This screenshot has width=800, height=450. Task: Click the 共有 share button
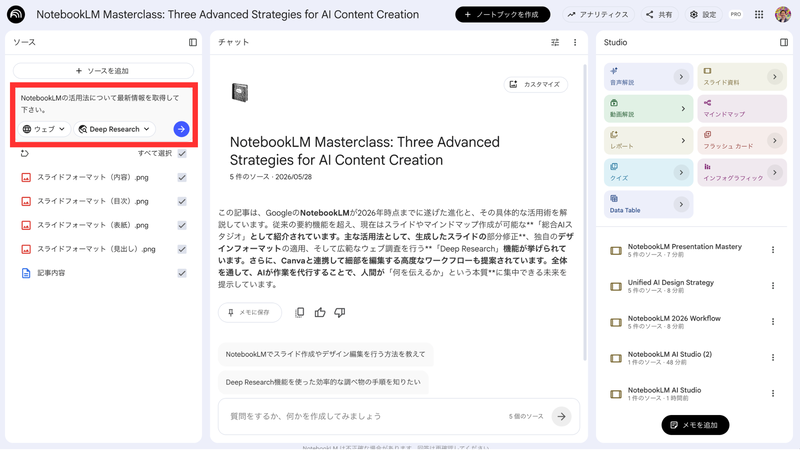(660, 14)
